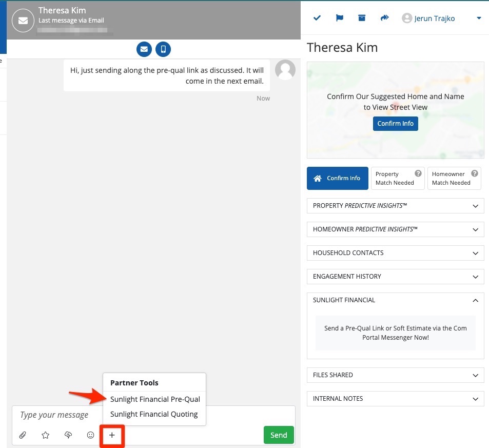
Task: Click the green Send button
Action: [x=279, y=435]
